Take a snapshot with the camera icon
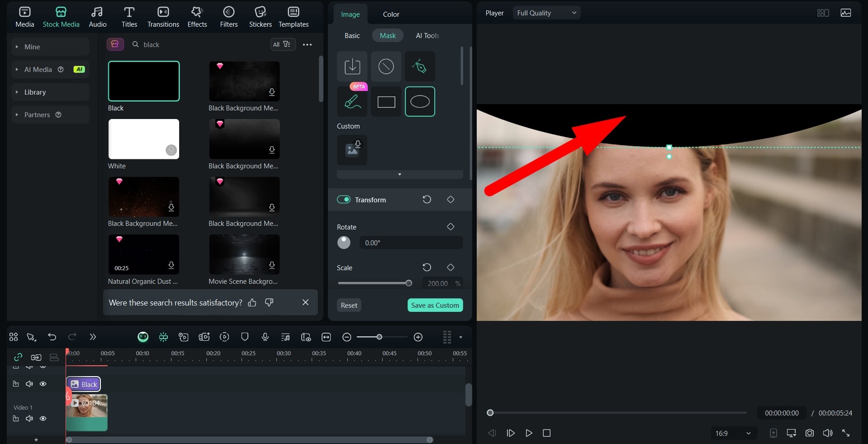The height and width of the screenshot is (444, 868). pyautogui.click(x=809, y=433)
